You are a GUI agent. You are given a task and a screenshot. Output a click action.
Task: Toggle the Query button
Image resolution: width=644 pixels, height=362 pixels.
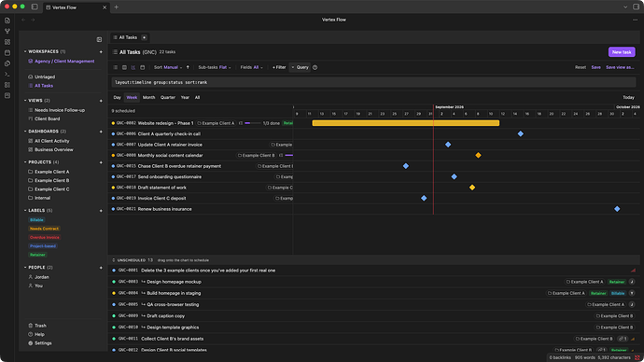[301, 67]
